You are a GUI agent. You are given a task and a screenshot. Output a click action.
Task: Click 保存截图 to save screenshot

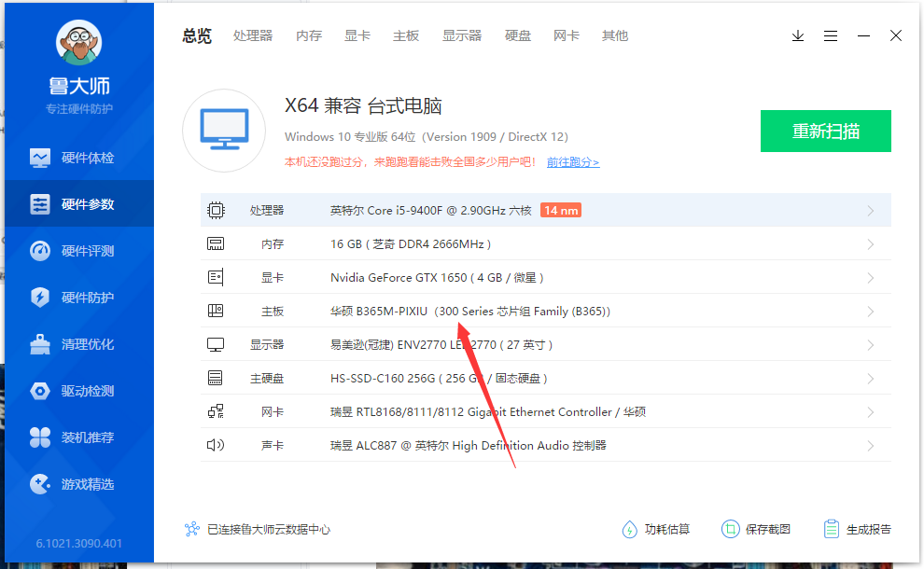coord(756,529)
